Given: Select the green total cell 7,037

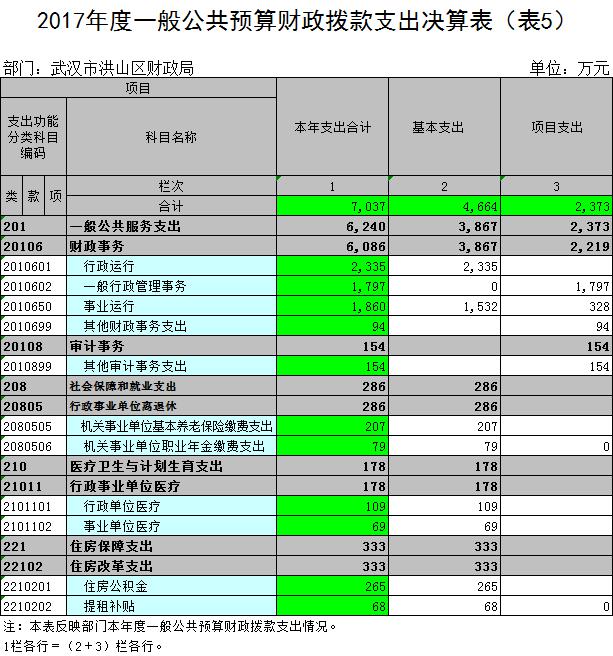Looking at the screenshot, I should tap(332, 206).
